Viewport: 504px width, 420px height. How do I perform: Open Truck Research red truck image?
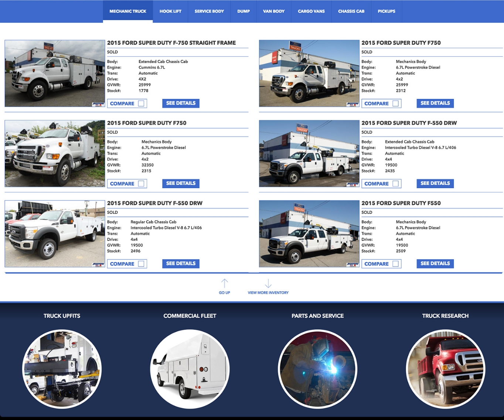(x=446, y=369)
